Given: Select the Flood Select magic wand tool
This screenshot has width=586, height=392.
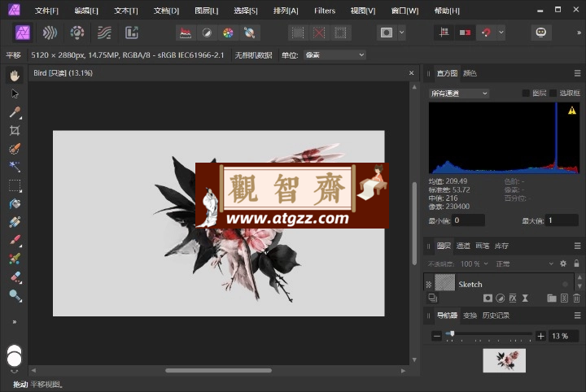Looking at the screenshot, I should tap(15, 167).
